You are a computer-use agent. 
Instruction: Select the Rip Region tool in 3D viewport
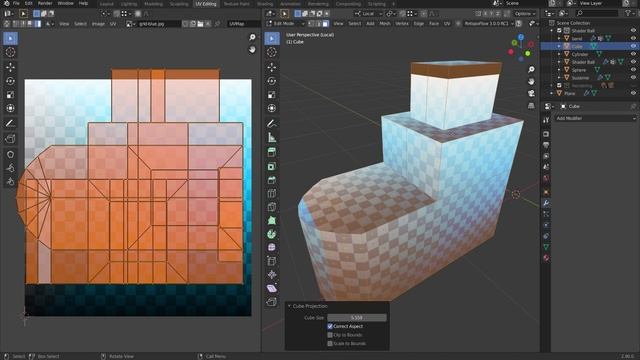point(272,302)
